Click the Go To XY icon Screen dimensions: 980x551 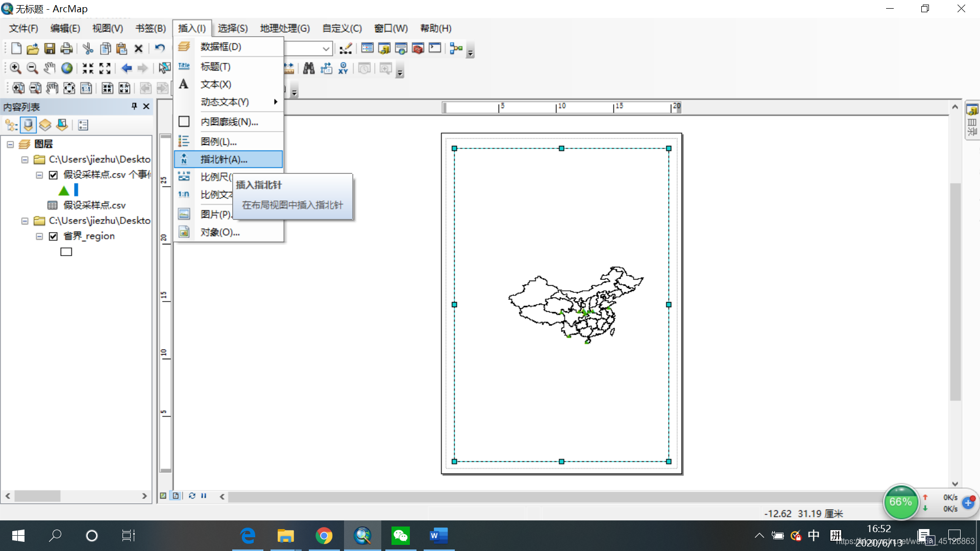tap(343, 68)
